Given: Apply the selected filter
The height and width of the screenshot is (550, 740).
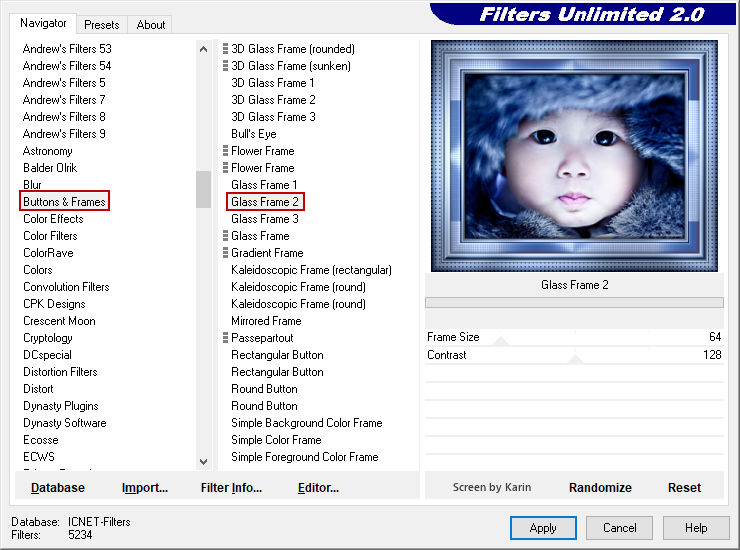Looking at the screenshot, I should 543,528.
